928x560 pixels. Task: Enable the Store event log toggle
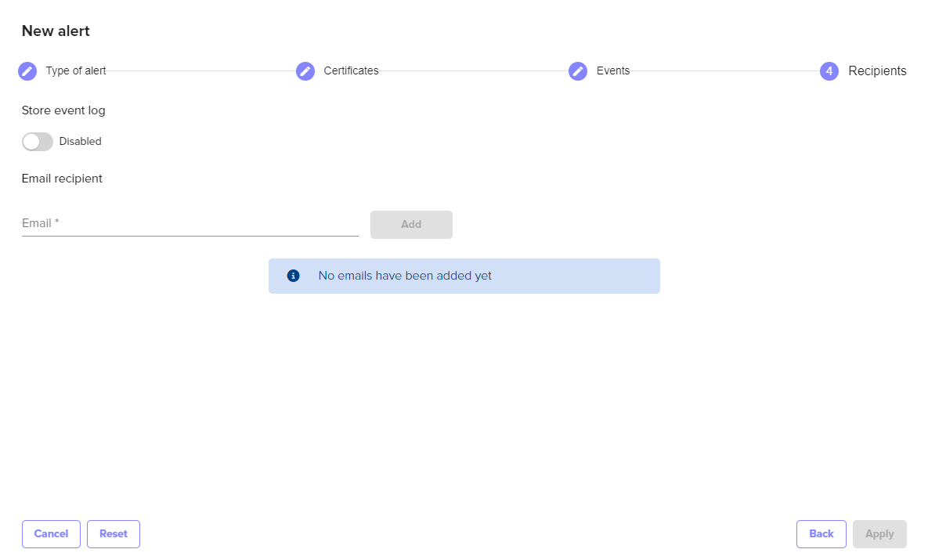click(38, 142)
